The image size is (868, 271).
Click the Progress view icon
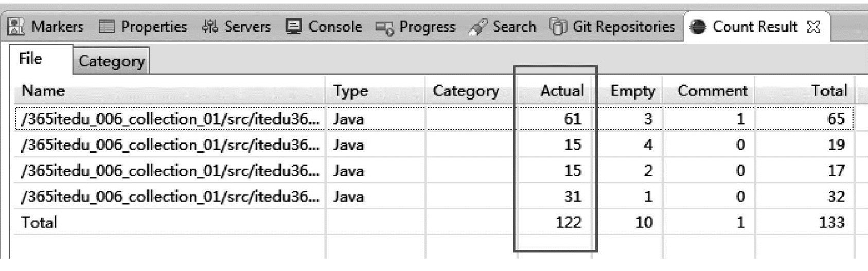pos(384,27)
